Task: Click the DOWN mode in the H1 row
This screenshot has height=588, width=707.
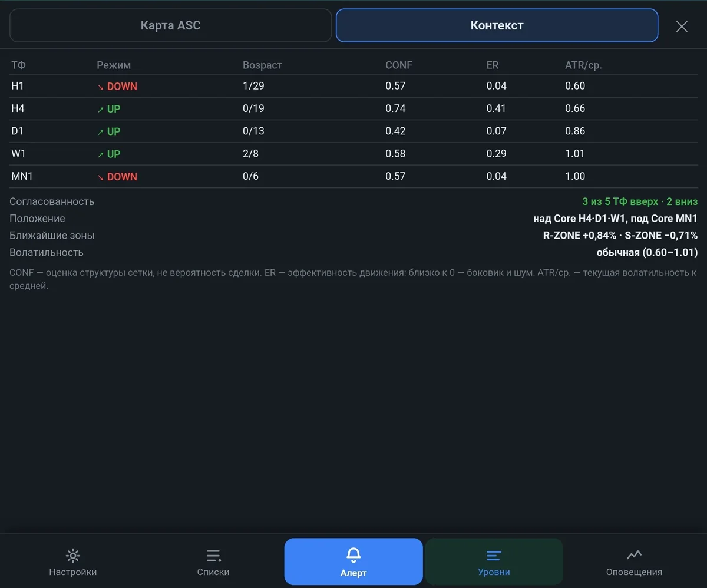Action: point(117,86)
